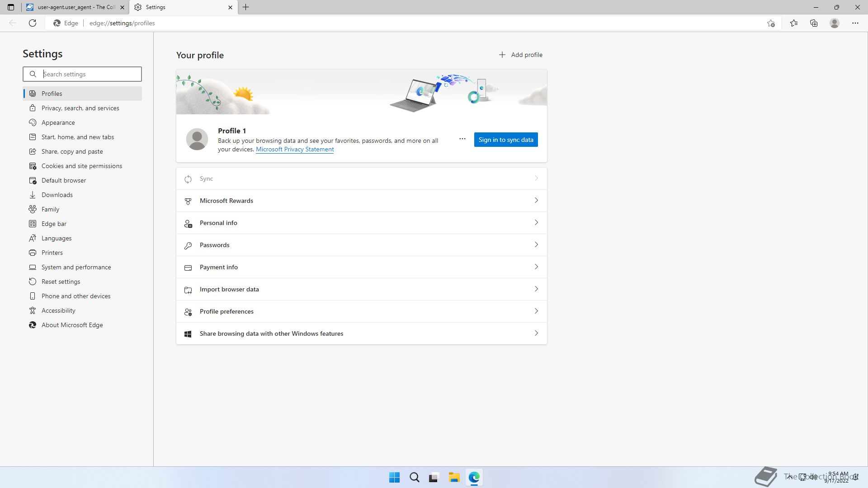This screenshot has height=488, width=868.
Task: Expand Microsoft Rewards chevron
Action: coord(536,200)
